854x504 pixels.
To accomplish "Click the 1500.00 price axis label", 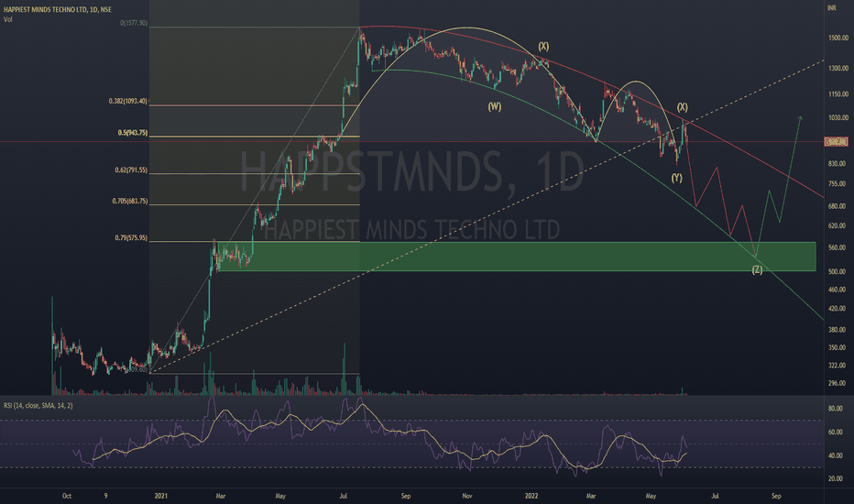I will pyautogui.click(x=838, y=38).
